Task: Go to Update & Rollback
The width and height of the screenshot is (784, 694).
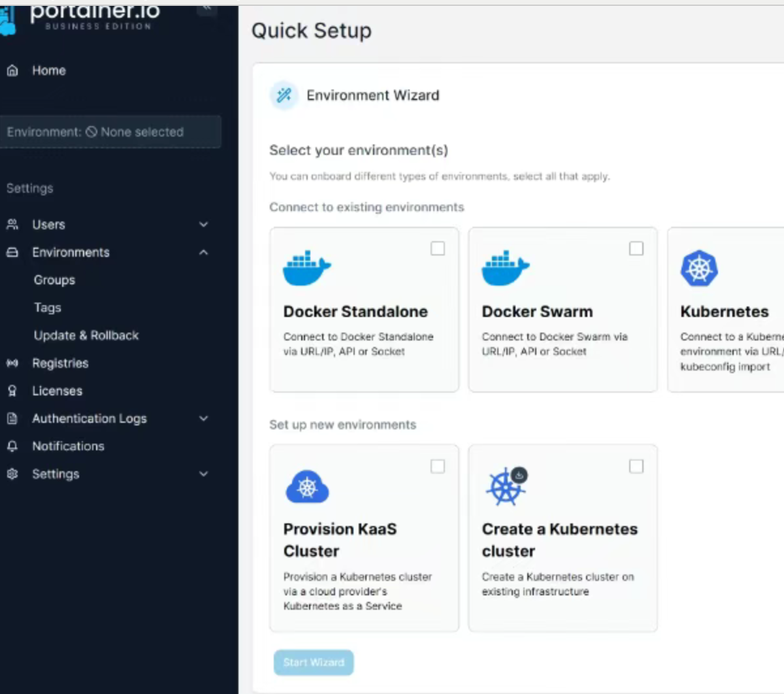Action: (x=86, y=336)
